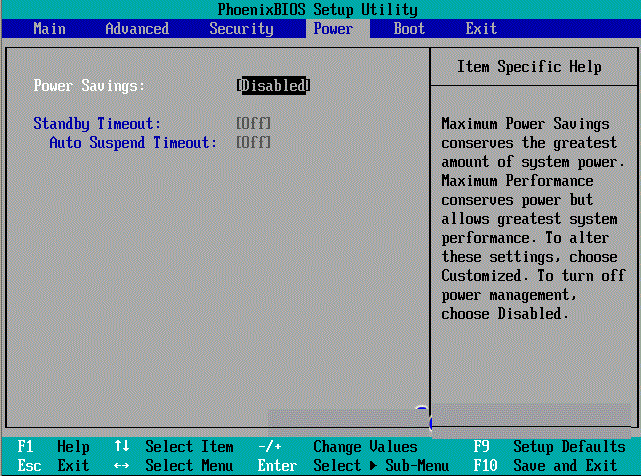This screenshot has height=476, width=641.
Task: Open the Boot menu tab
Action: 409,29
